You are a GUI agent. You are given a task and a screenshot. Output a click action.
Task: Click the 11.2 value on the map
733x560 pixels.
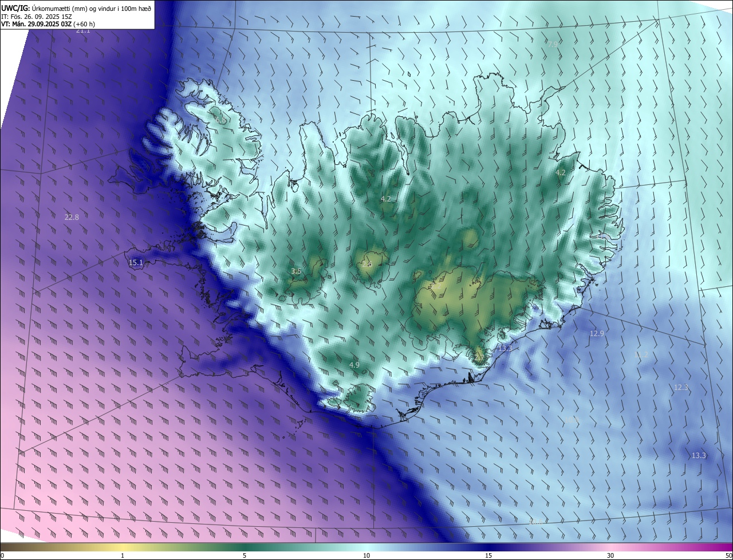click(641, 355)
